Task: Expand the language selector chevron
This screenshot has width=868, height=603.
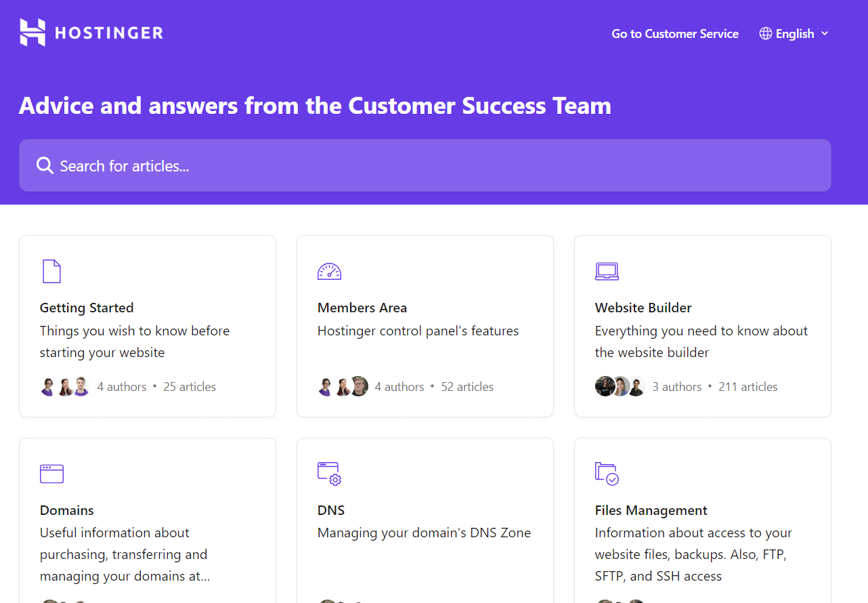Action: [x=825, y=33]
